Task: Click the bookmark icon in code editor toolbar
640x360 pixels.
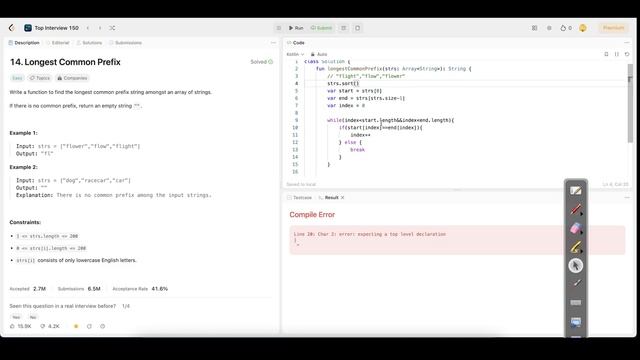Action: point(606,54)
